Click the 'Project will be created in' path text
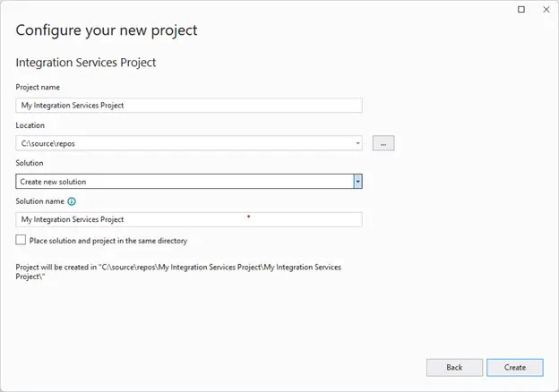 point(178,272)
